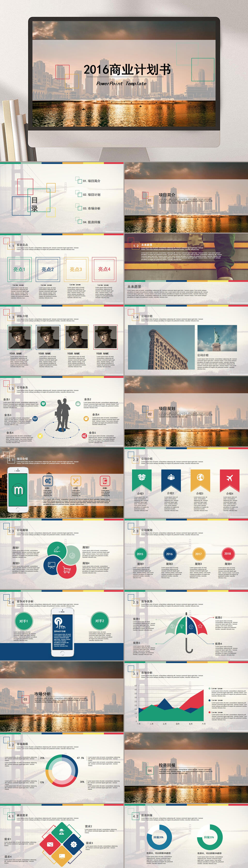Click the pencil icon in the green circle
The width and height of the screenshot is (248, 868).
[56, 549]
